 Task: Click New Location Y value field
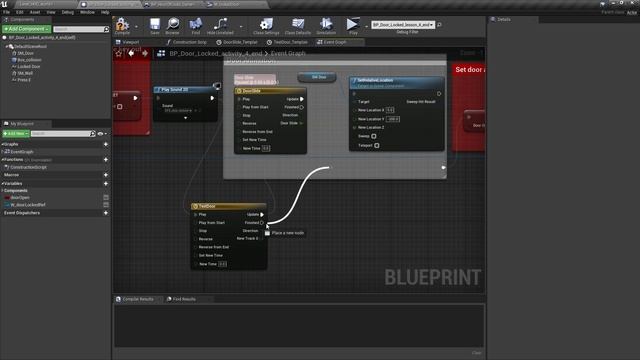point(393,119)
